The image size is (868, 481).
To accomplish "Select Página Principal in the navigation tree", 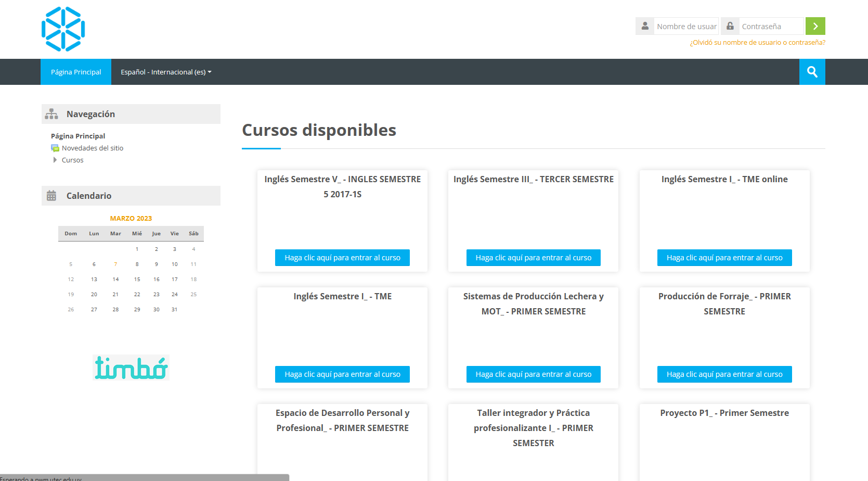I will [78, 136].
